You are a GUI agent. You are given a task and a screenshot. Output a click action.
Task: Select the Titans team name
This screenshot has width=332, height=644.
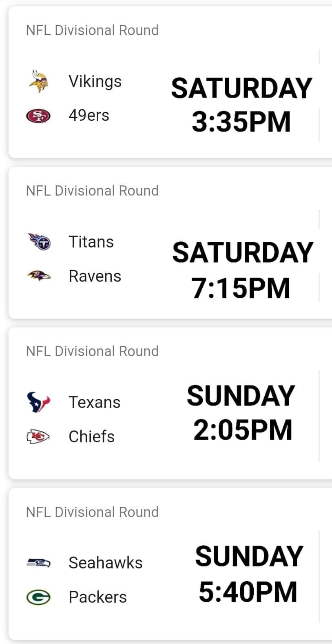point(91,242)
